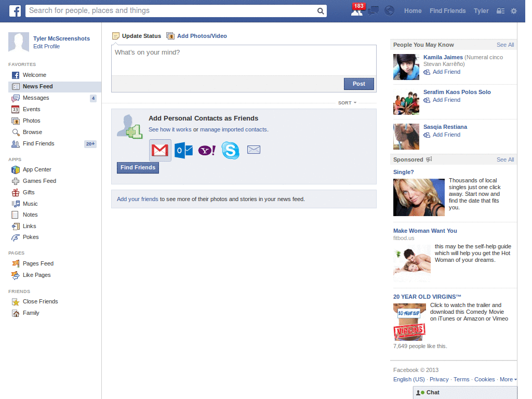Open privacy shortcuts with the padlock icon
532x399 pixels.
[499, 11]
